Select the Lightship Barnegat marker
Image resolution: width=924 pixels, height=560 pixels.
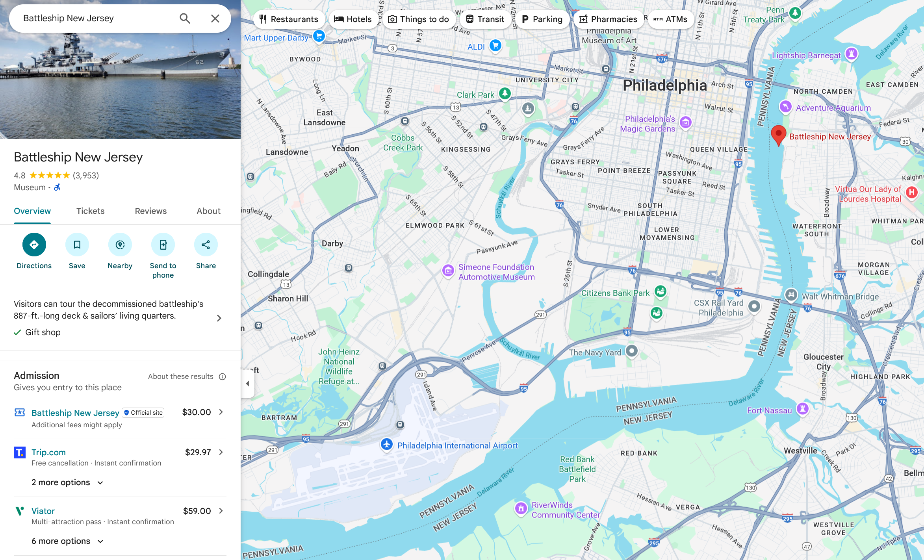tap(852, 54)
